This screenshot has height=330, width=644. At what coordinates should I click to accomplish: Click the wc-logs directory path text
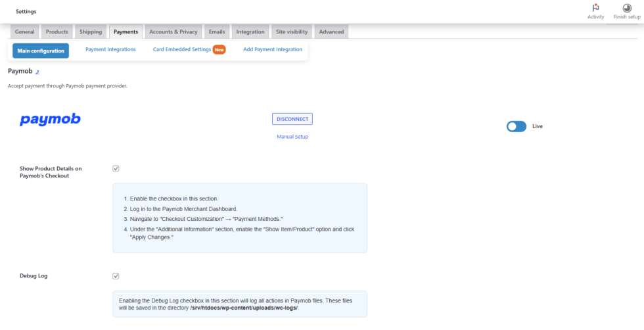click(245, 308)
